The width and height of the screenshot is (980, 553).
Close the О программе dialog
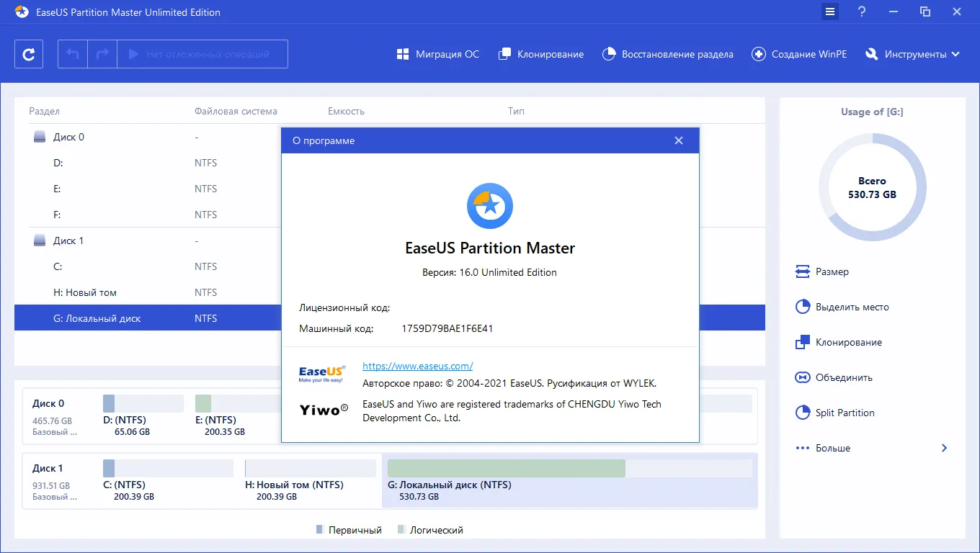pos(679,140)
